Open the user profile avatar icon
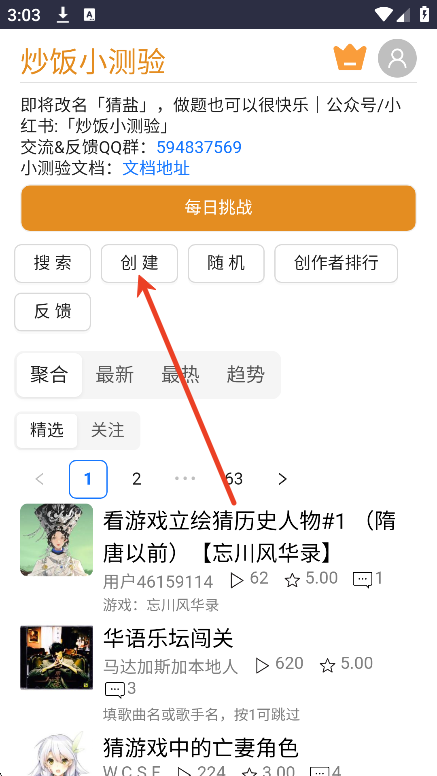Image resolution: width=437 pixels, height=776 pixels. pyautogui.click(x=397, y=58)
